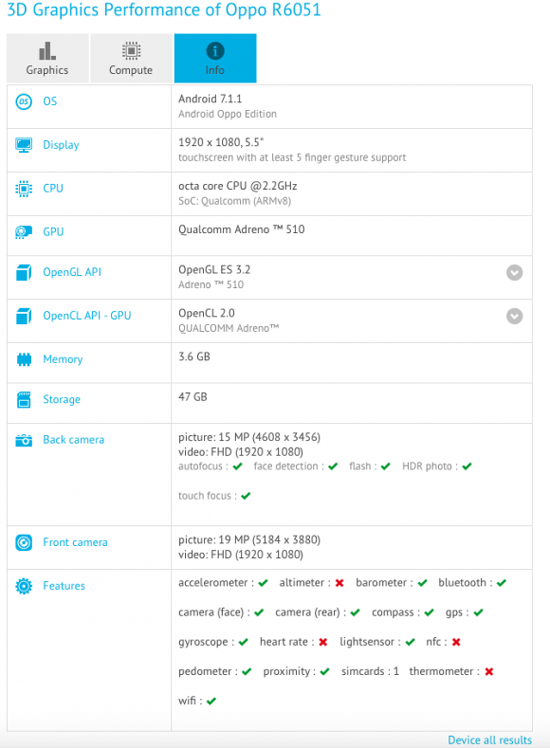Click the Memory chip icon

[x=24, y=359]
